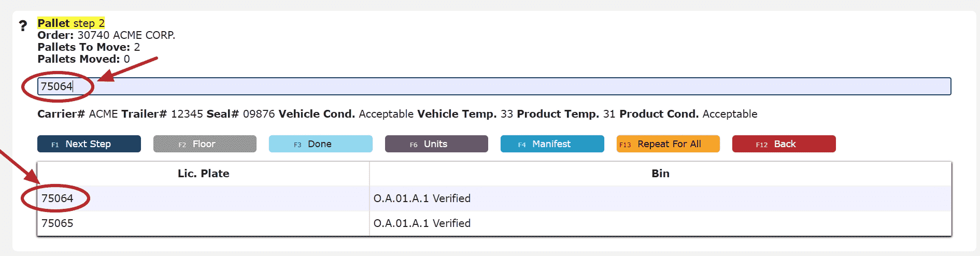
Task: Go back with the red F12 Back button
Action: (x=784, y=144)
